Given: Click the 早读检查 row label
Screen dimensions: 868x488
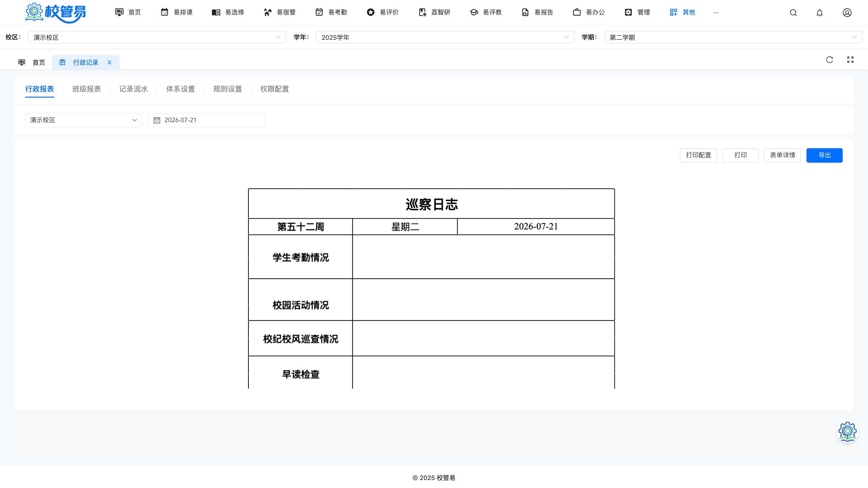Looking at the screenshot, I should click(301, 374).
